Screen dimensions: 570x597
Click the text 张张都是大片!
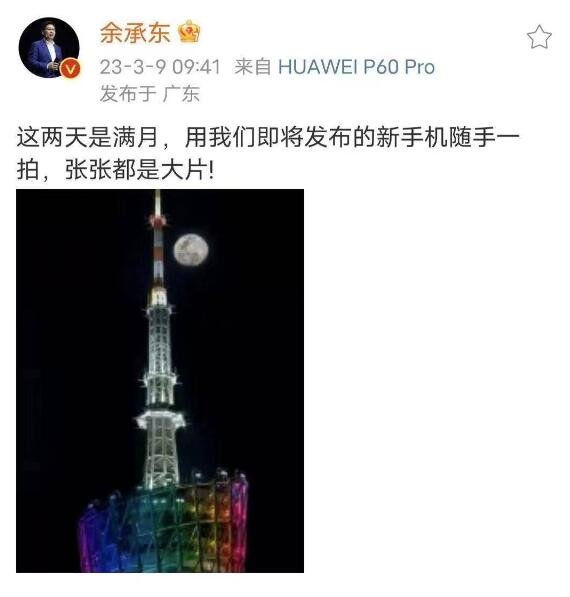coord(139,170)
